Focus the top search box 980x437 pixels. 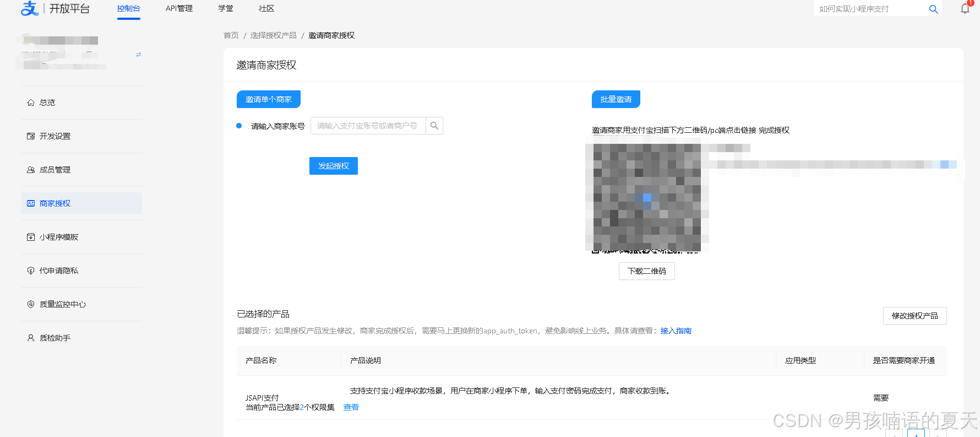870,9
